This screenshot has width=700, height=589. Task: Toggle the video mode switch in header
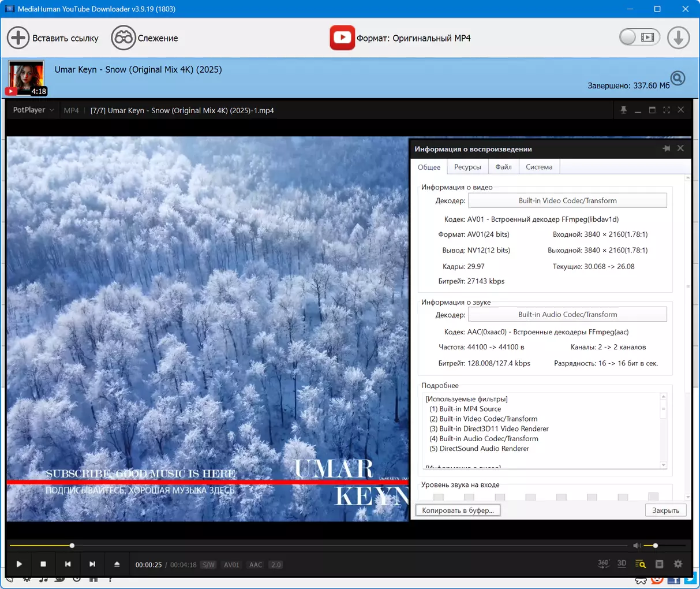coord(639,38)
